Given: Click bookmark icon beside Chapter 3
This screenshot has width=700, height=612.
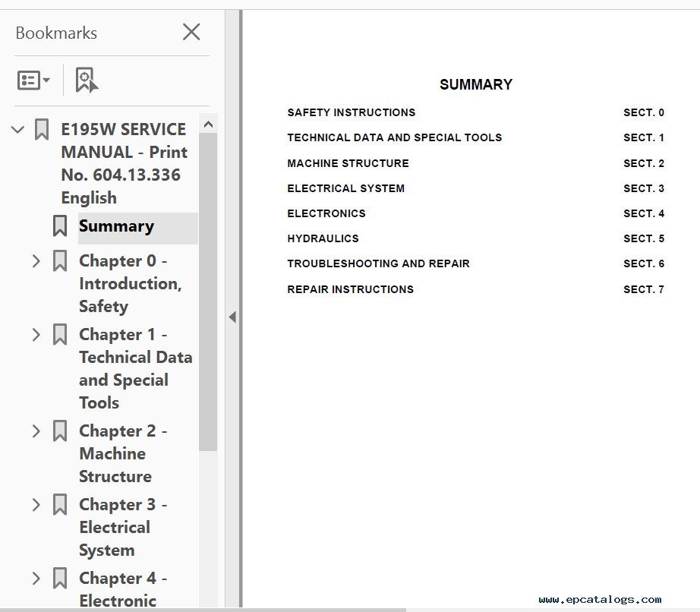Looking at the screenshot, I should 60,504.
